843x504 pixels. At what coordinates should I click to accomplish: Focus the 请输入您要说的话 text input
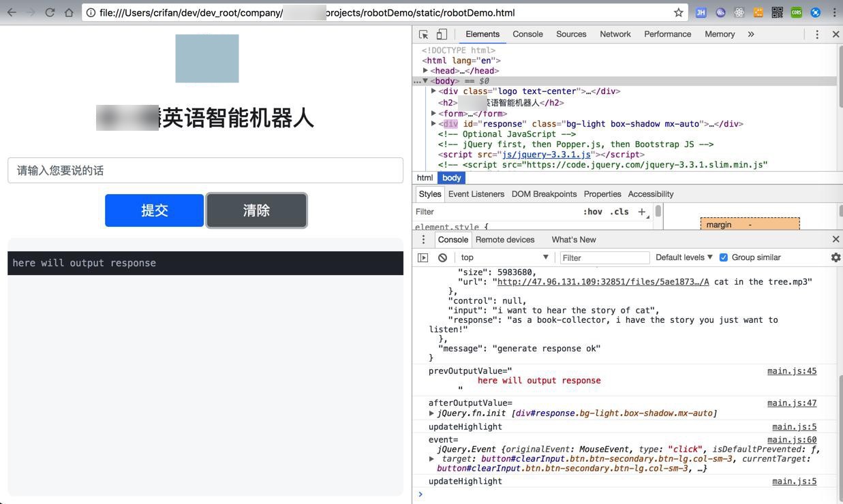205,170
